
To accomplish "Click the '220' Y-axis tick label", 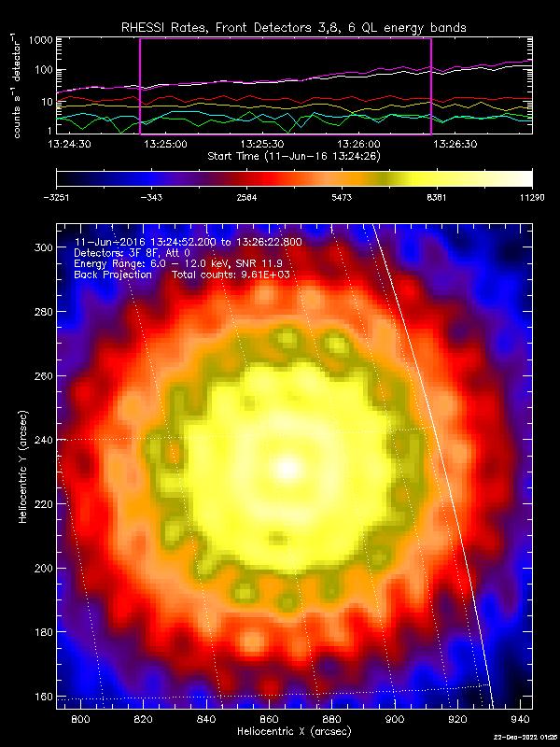I will coord(44,504).
